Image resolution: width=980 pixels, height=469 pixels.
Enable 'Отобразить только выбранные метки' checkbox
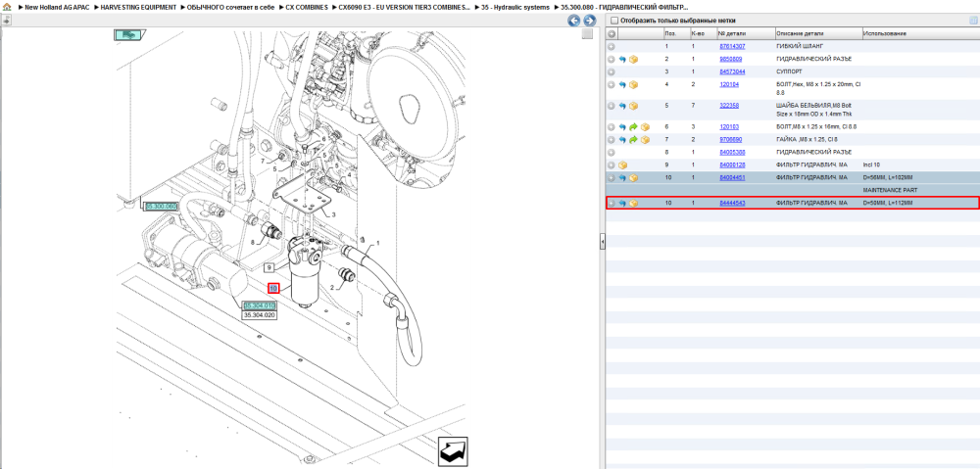(613, 21)
